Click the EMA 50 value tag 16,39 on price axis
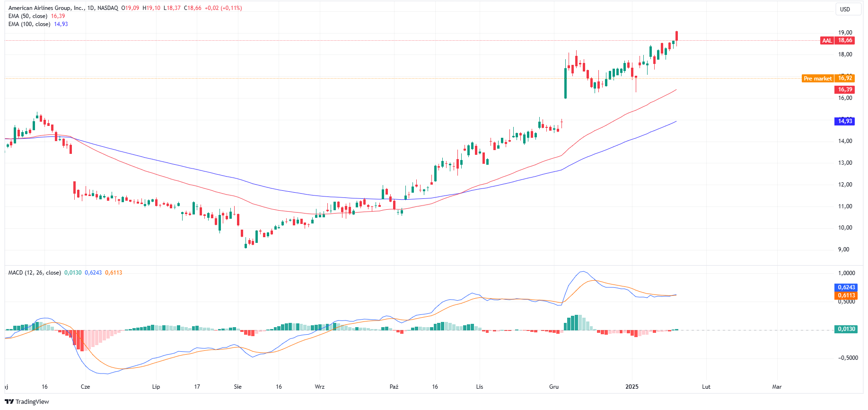868x410 pixels. tap(845, 89)
